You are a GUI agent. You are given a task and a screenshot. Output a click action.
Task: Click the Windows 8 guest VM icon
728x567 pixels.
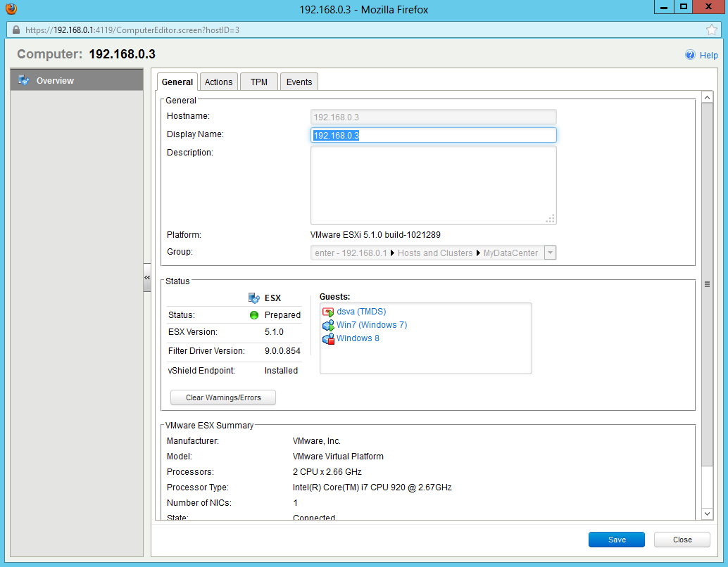tap(328, 338)
